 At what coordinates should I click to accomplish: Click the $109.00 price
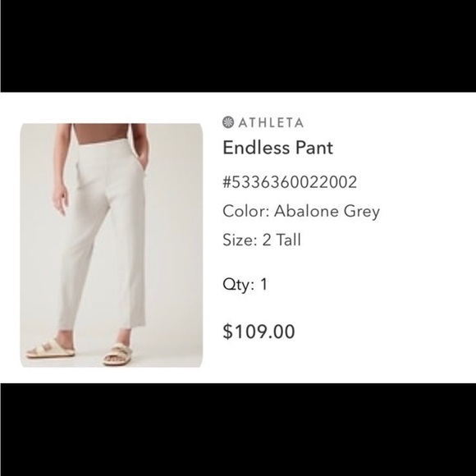[x=259, y=332]
